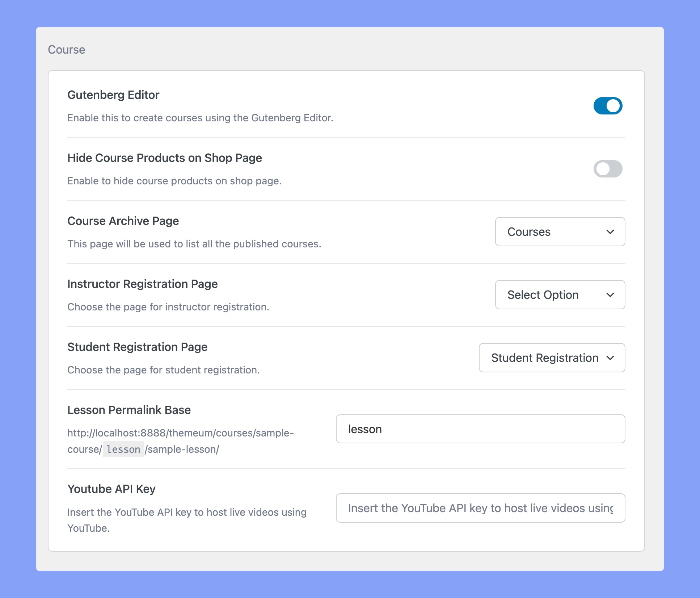The image size is (700, 598).
Task: Click the Youtube API Key input field
Action: (480, 508)
